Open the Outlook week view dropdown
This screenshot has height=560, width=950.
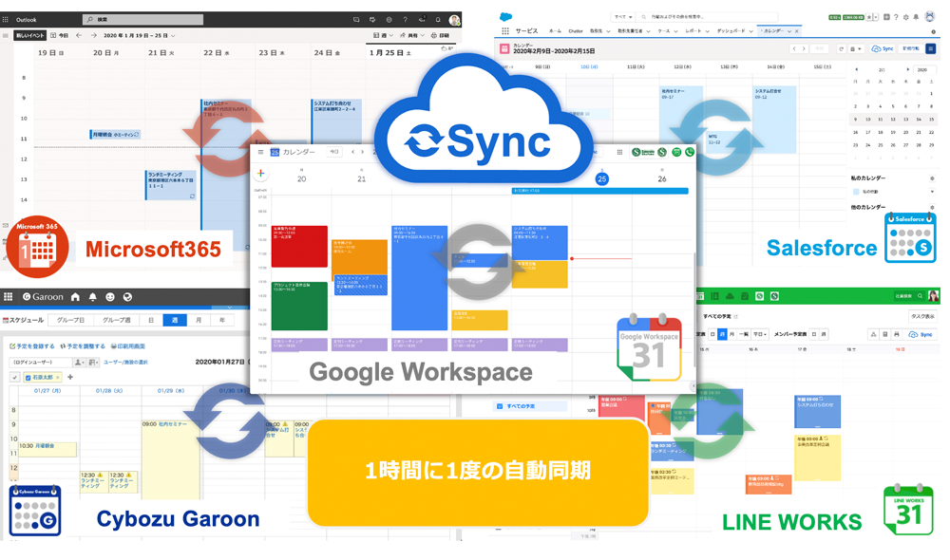(x=383, y=36)
